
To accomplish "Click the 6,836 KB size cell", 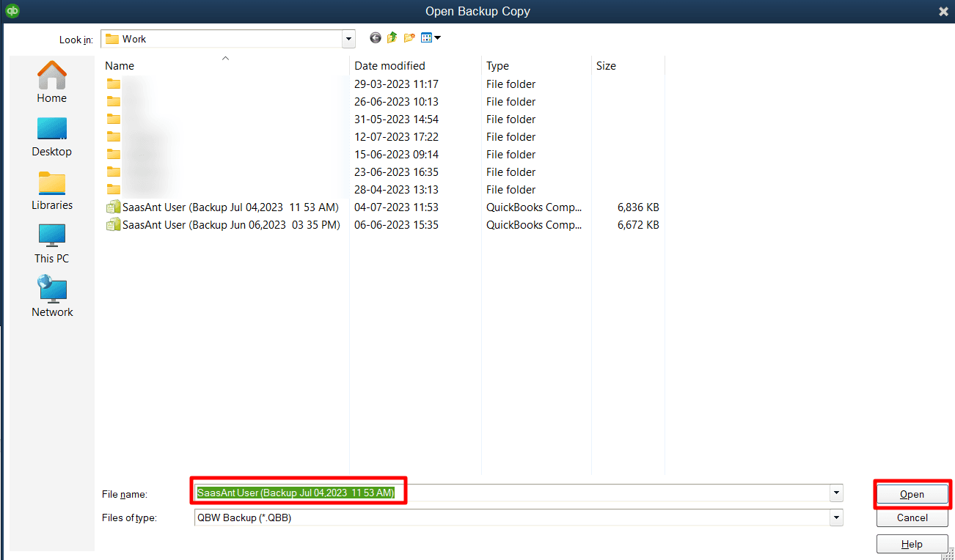I will 638,207.
